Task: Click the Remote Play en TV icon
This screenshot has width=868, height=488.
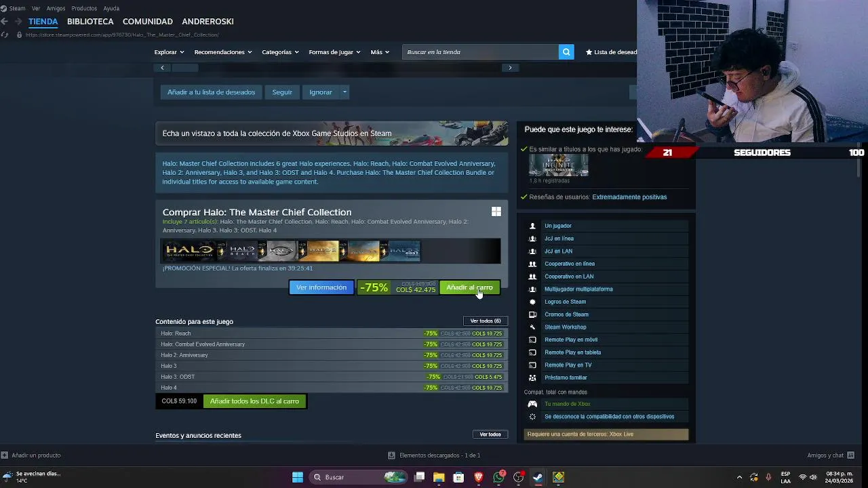Action: [x=532, y=365]
